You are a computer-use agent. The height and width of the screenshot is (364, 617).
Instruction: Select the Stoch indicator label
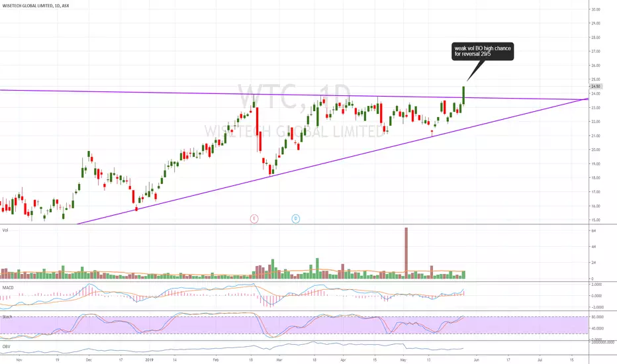[7, 316]
